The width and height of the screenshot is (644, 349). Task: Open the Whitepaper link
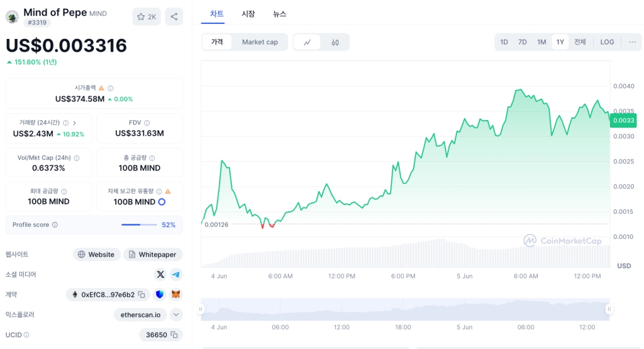click(153, 255)
